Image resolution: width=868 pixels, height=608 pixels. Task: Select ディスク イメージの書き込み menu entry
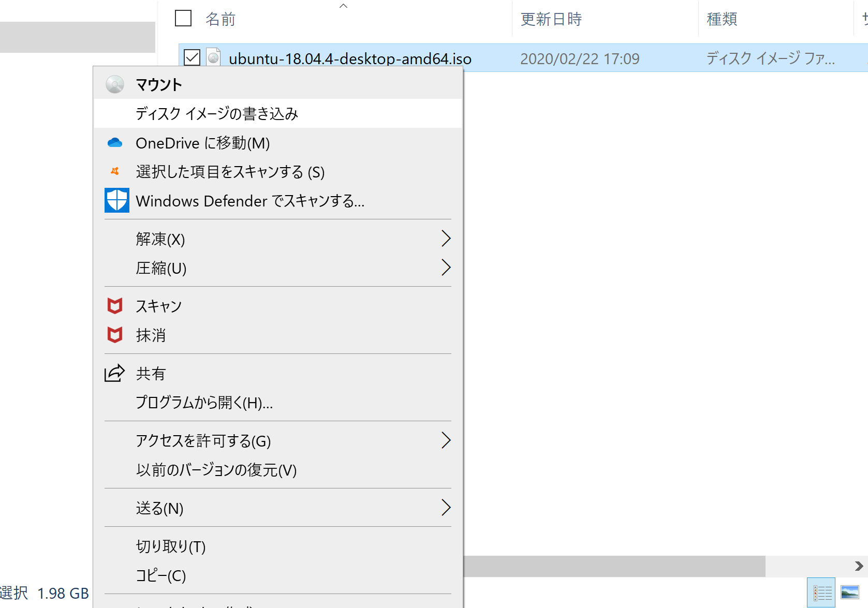coord(278,113)
